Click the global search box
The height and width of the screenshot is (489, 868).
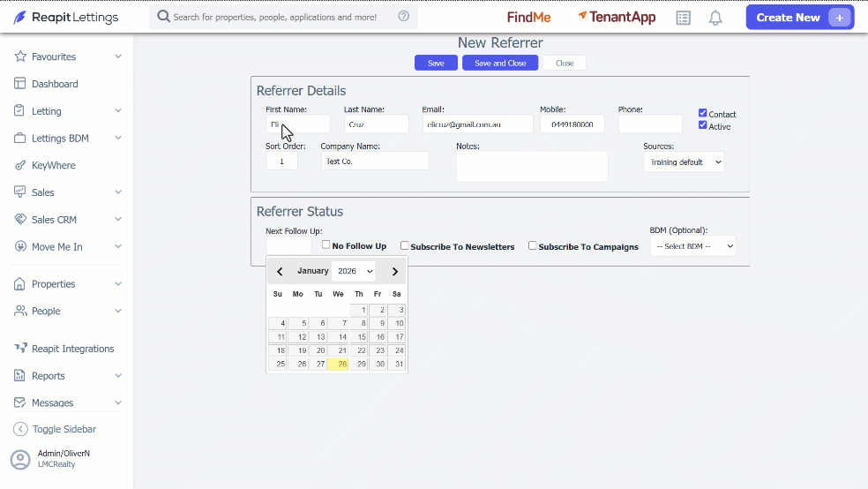[x=283, y=17]
